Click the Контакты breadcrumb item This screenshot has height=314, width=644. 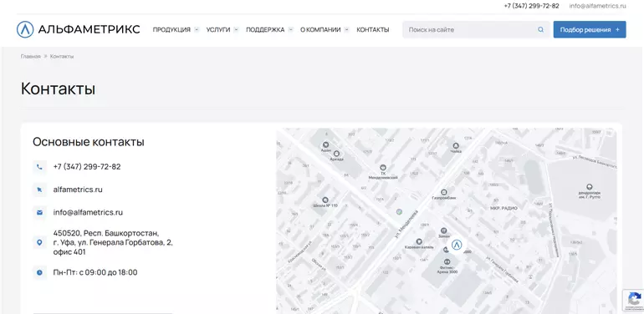(62, 56)
